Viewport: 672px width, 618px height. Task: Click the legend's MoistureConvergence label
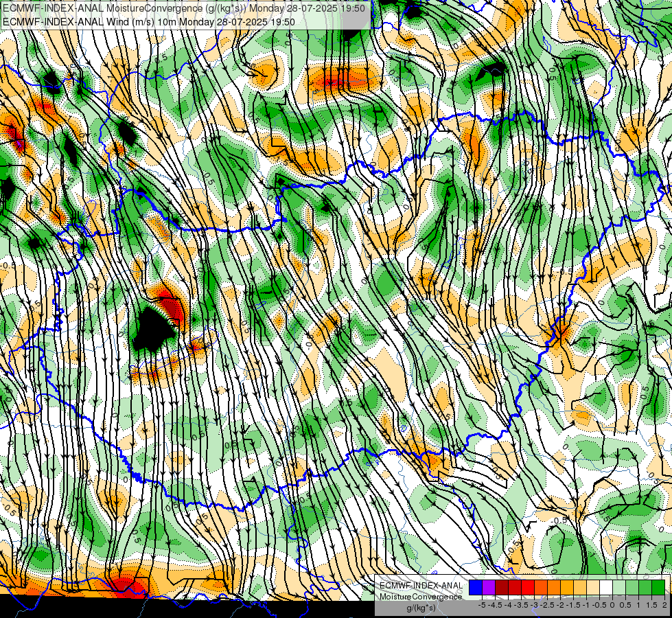click(421, 597)
